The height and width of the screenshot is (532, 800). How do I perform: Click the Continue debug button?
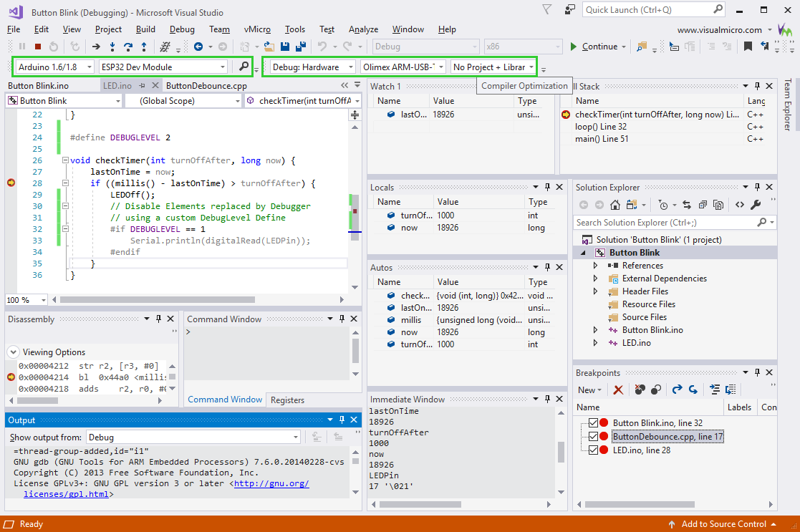click(597, 45)
